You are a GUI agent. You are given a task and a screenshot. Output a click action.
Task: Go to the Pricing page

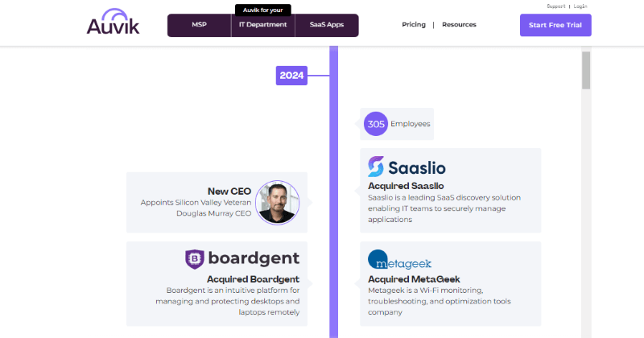tap(414, 25)
